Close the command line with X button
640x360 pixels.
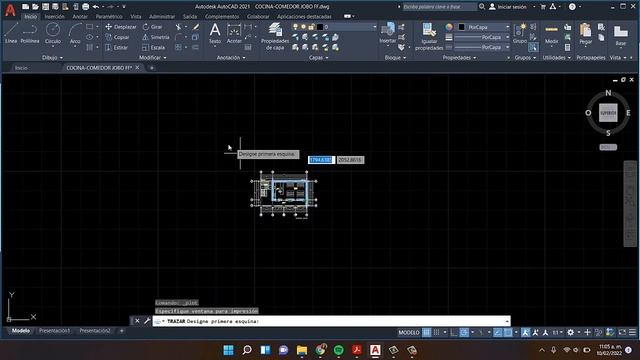coord(137,321)
